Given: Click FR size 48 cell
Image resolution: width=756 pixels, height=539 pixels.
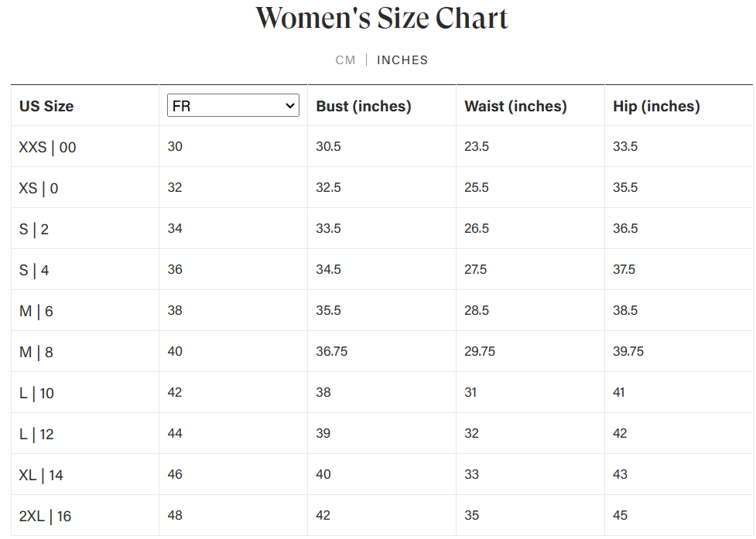Looking at the screenshot, I should tap(175, 514).
